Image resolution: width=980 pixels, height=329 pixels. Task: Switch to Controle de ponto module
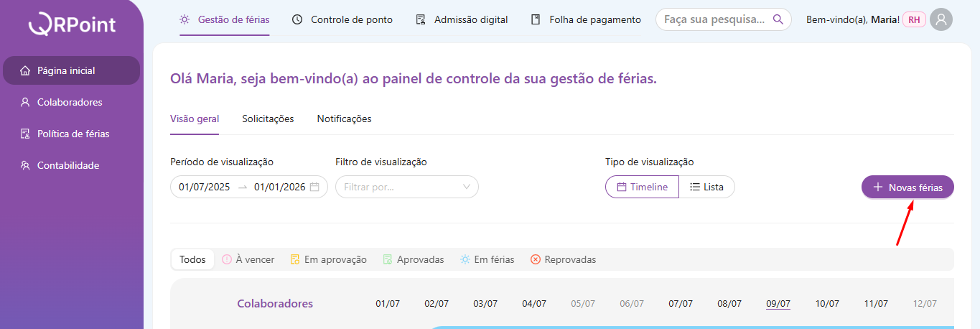point(342,19)
